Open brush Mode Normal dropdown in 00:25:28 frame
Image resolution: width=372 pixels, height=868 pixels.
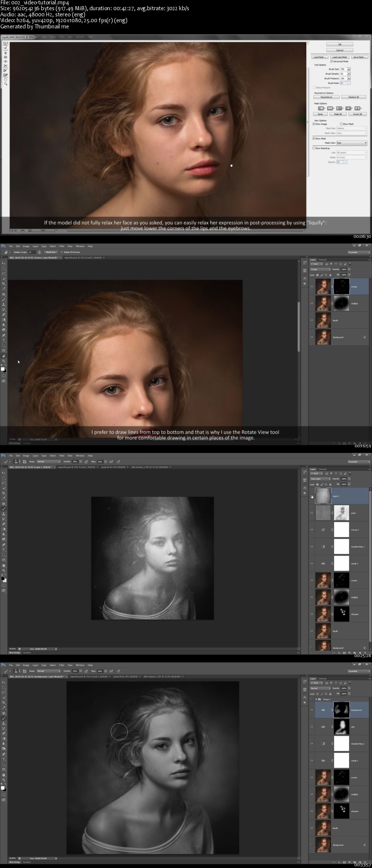tap(49, 461)
